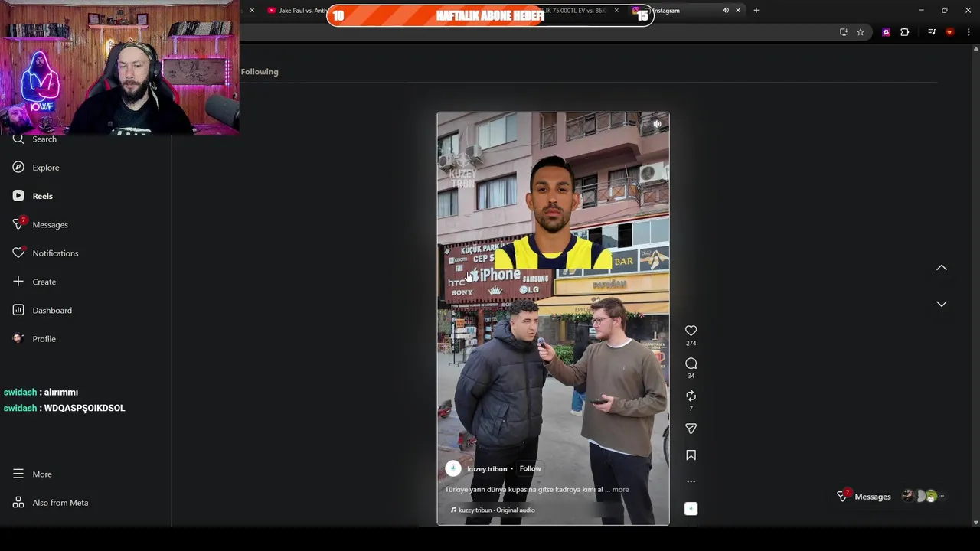Open the Extensions puzzle menu

905,32
